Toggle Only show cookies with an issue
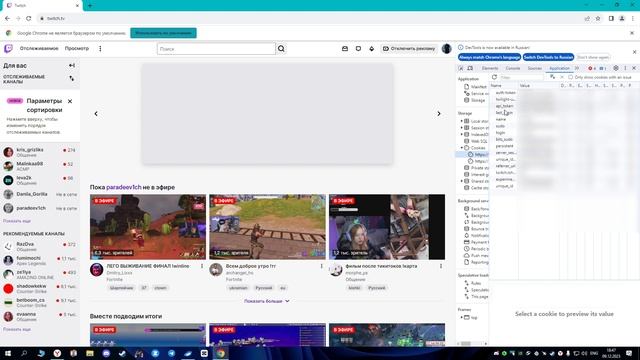 click(x=571, y=77)
